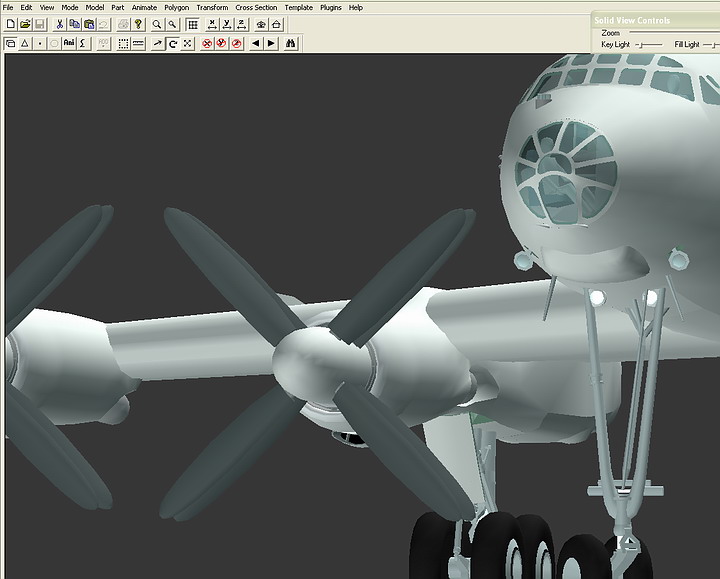Viewport: 720px width, 579px height.
Task: Select the rectangle selection tool
Action: [x=124, y=44]
